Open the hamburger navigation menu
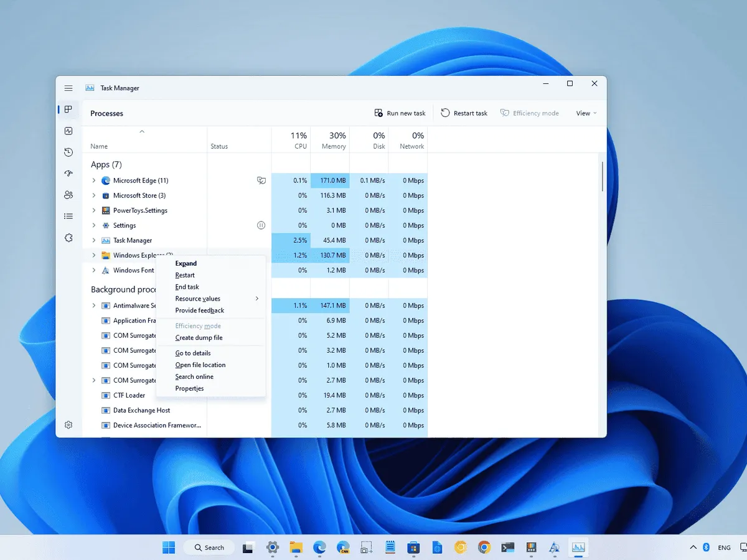747x560 pixels. pyautogui.click(x=68, y=88)
